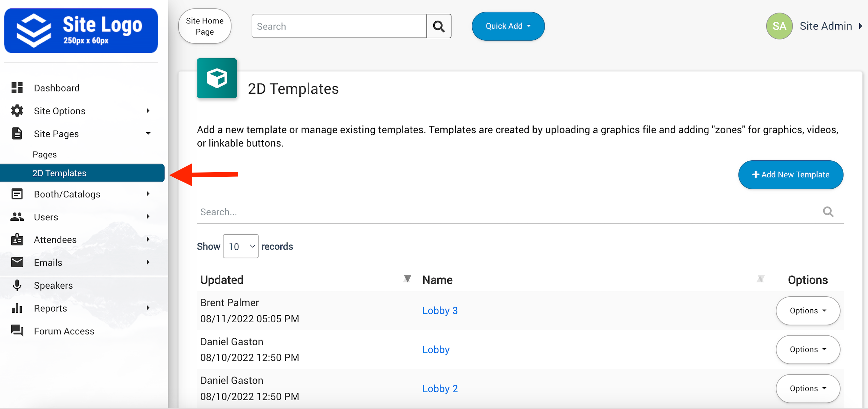Click Add New Template button
The image size is (868, 409).
point(791,175)
